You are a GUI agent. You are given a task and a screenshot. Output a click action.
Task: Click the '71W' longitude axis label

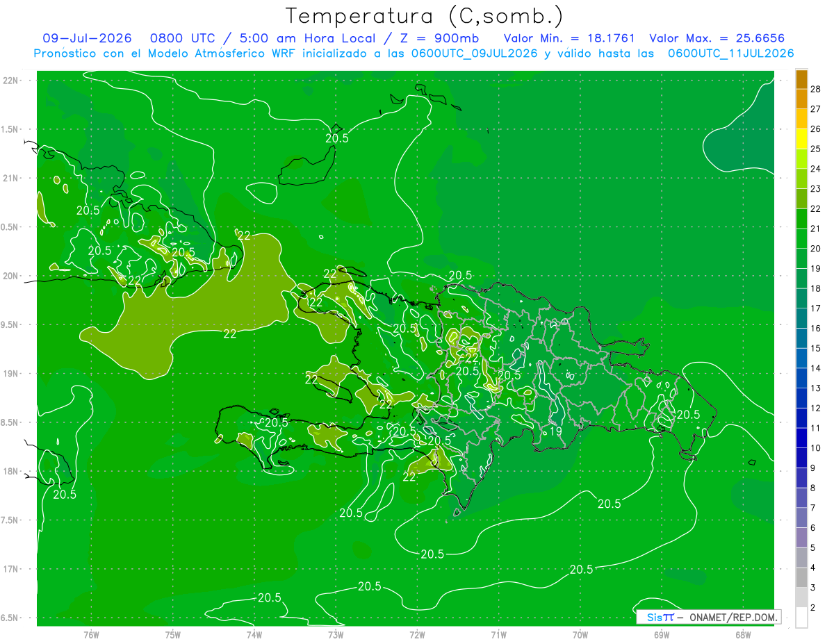(x=498, y=634)
